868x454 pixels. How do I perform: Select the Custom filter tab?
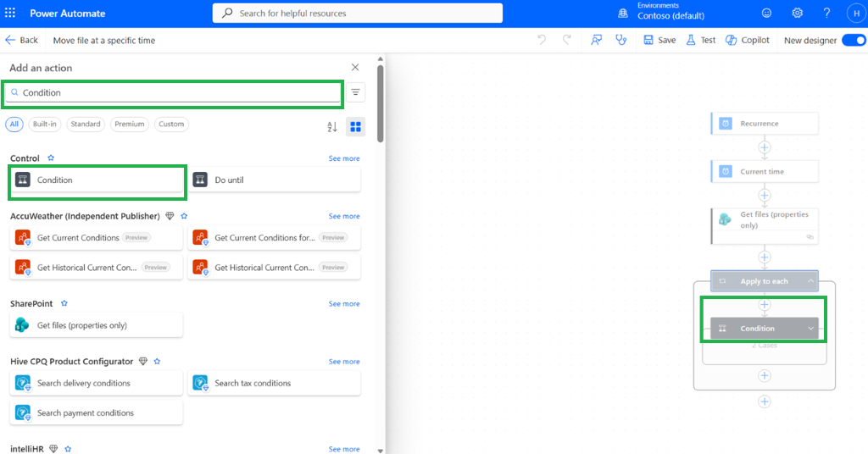point(171,124)
